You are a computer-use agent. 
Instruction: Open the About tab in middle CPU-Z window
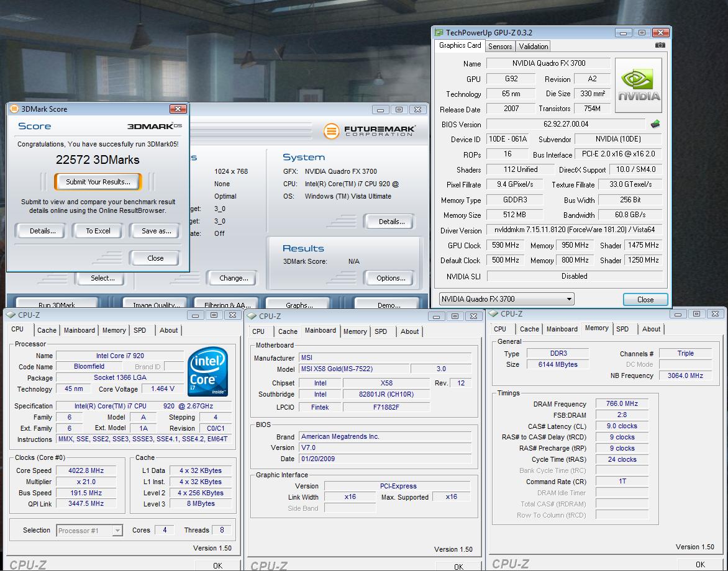point(409,331)
